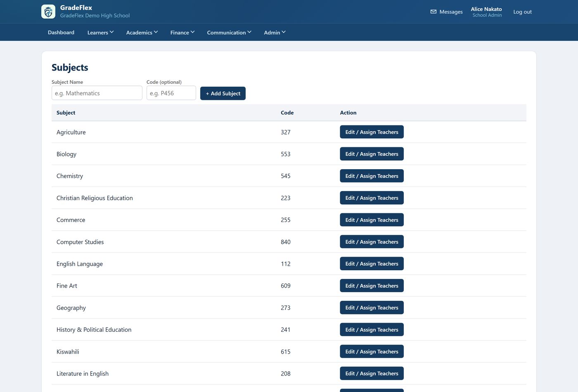The width and height of the screenshot is (578, 392).
Task: Focus the Subject Name input field
Action: pyautogui.click(x=97, y=93)
